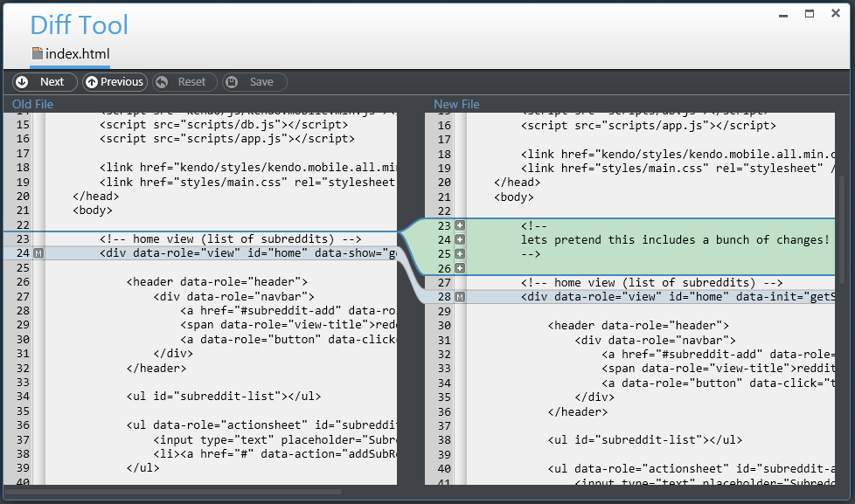This screenshot has width=855, height=504.
Task: Click new file line 23 opening comment
Action: pos(534,225)
